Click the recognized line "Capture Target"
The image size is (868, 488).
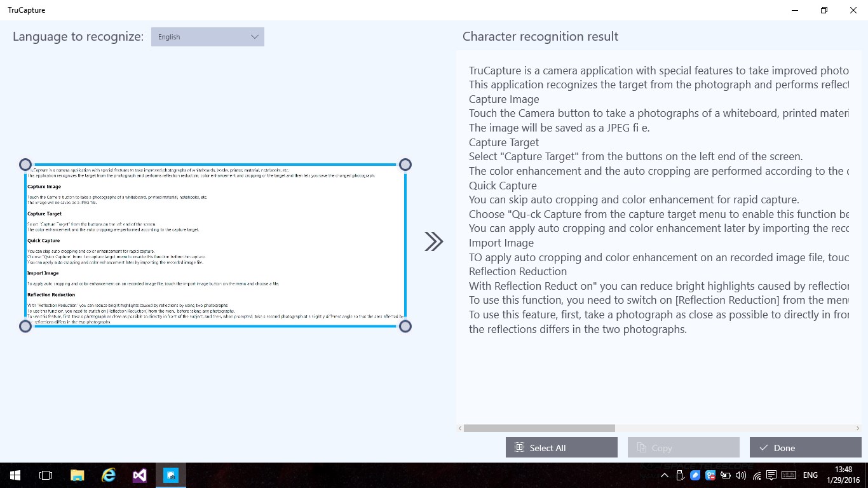pyautogui.click(x=504, y=142)
